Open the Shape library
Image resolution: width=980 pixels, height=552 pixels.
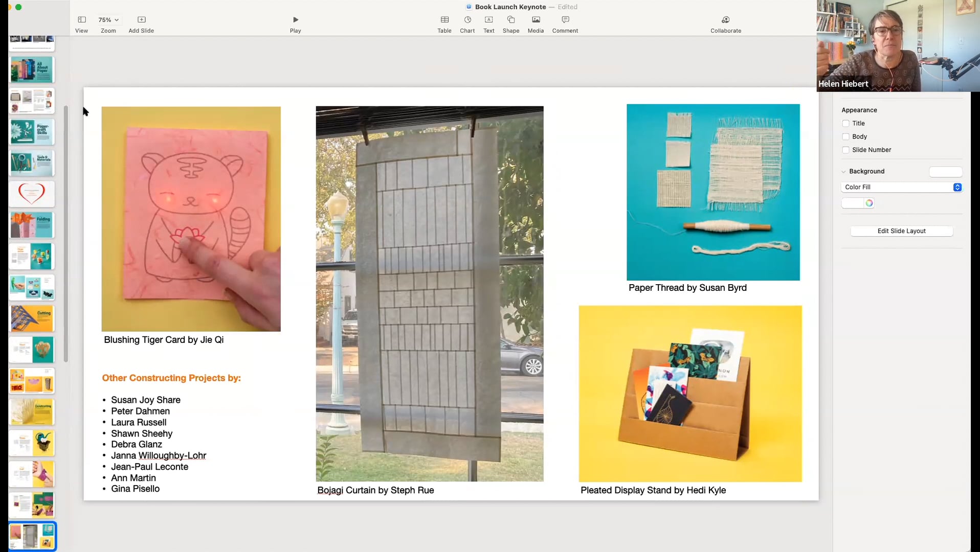511,19
